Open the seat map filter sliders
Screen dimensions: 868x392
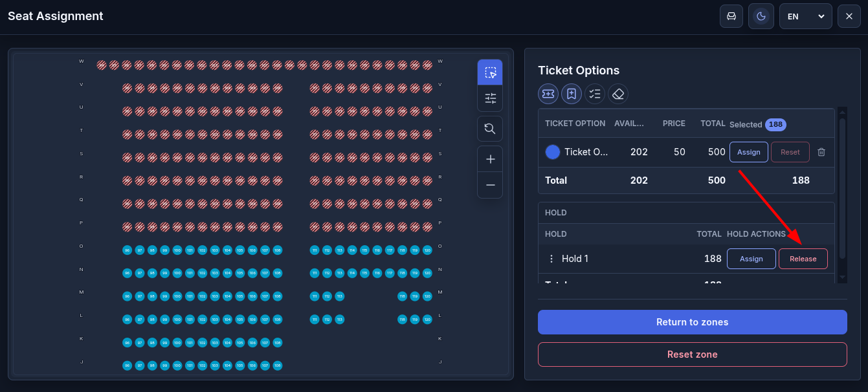(490, 98)
